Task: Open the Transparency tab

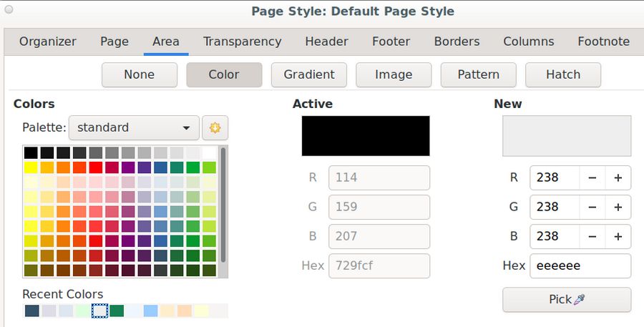Action: pos(242,42)
